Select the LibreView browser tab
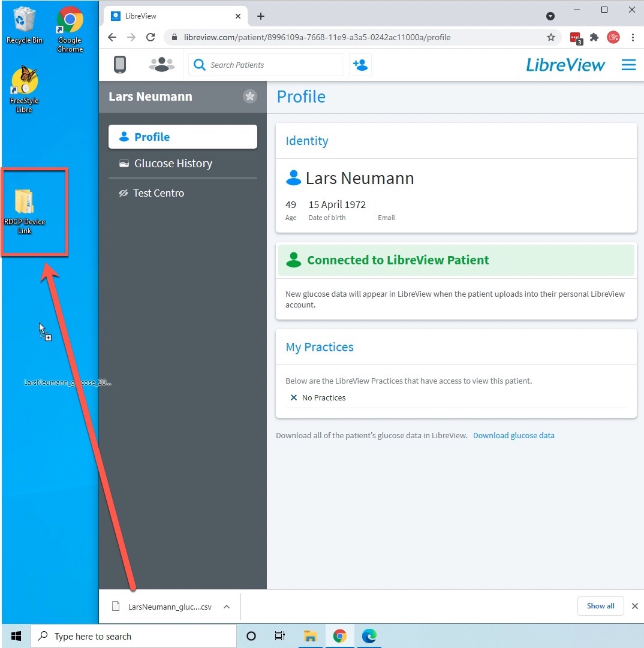Viewport: 644px width, 648px height. tap(176, 16)
